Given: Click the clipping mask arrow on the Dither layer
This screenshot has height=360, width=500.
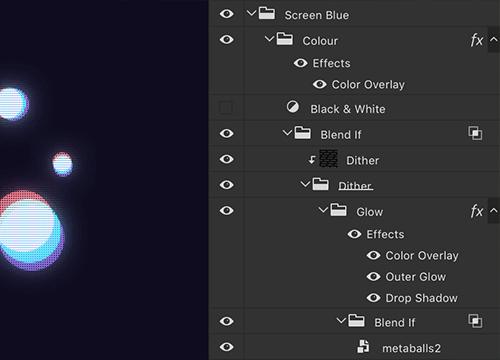Looking at the screenshot, I should point(312,160).
